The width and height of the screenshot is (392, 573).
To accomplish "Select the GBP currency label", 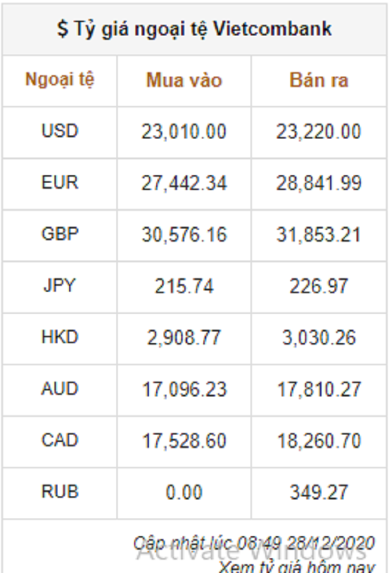I will [59, 234].
